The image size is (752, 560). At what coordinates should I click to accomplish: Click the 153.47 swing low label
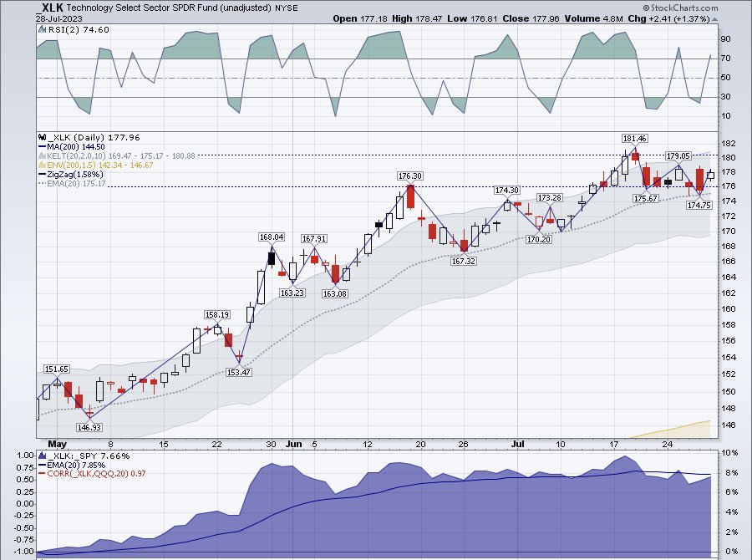tap(238, 372)
